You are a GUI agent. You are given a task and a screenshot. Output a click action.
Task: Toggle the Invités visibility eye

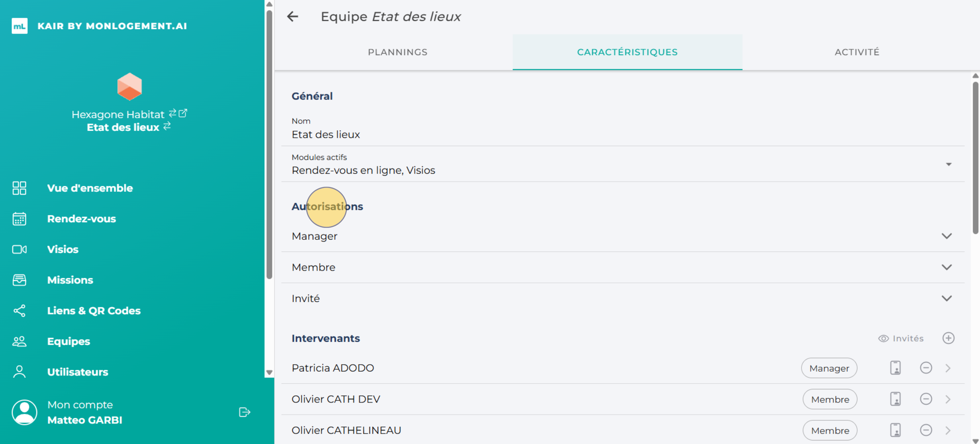point(883,338)
